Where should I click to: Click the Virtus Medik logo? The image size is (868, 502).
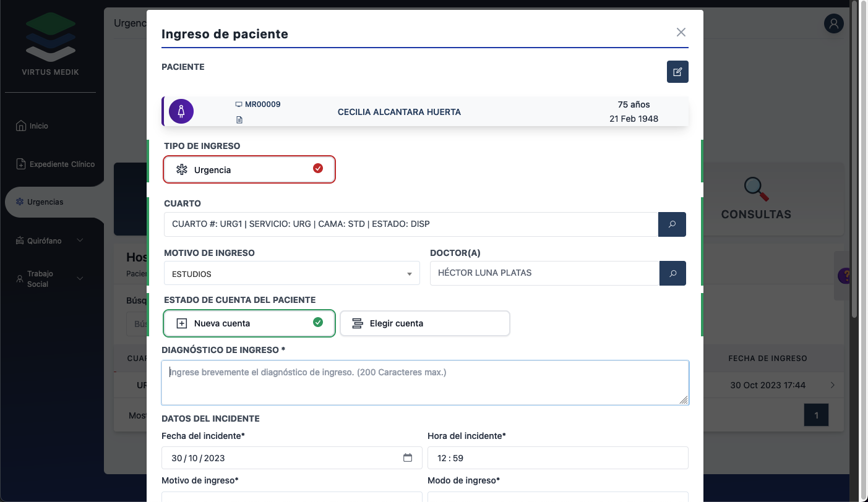[51, 39]
